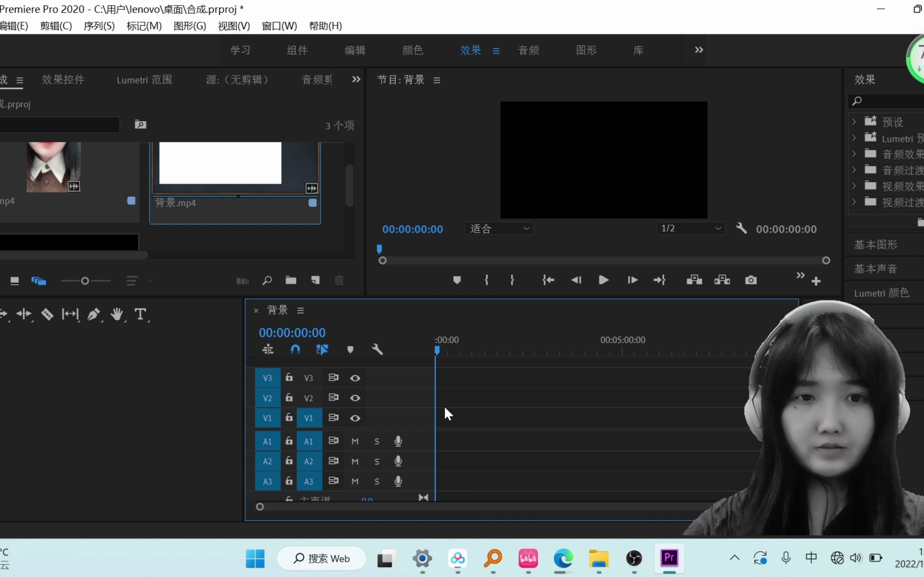Select the Razor tool
The height and width of the screenshot is (577, 924).
pos(47,314)
